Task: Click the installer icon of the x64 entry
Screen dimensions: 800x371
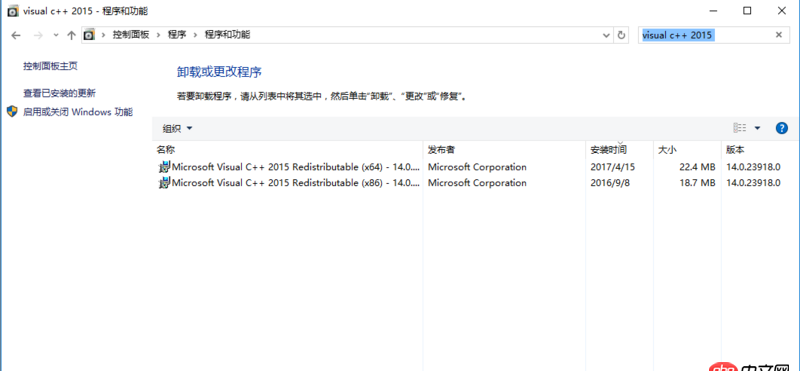Action: point(164,167)
